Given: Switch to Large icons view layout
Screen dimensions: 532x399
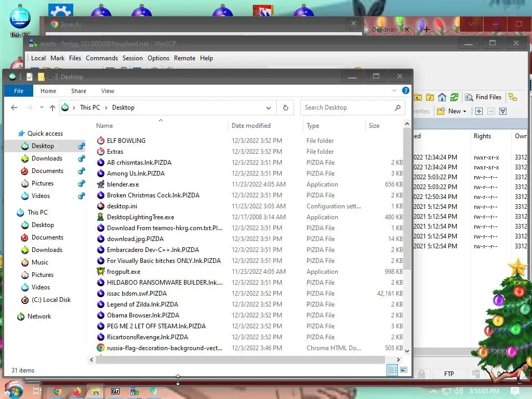Looking at the screenshot, I should tap(403, 370).
